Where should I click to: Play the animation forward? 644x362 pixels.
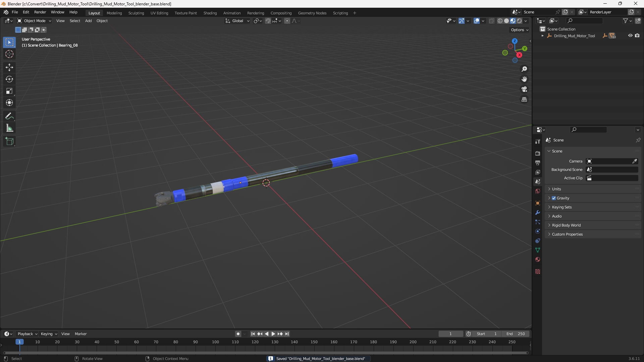pyautogui.click(x=273, y=334)
